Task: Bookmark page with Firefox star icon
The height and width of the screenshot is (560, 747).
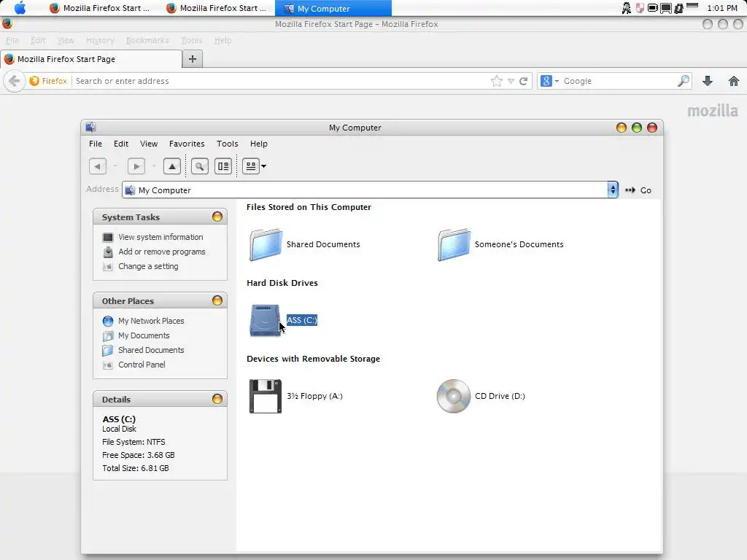Action: coord(496,81)
